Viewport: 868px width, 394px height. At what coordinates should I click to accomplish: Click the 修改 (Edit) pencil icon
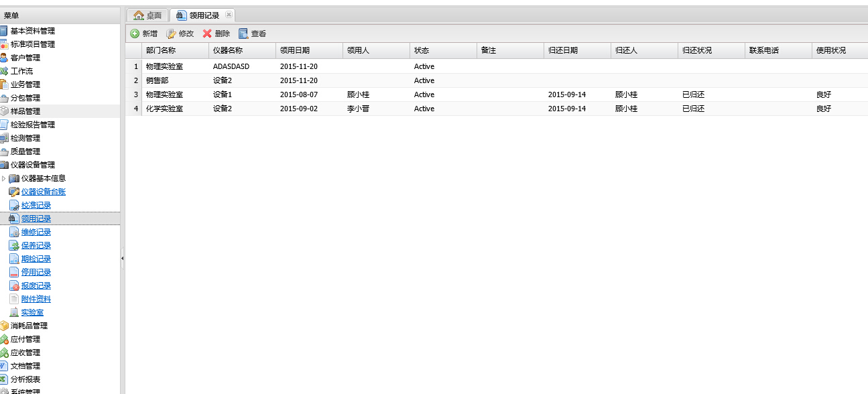[171, 34]
